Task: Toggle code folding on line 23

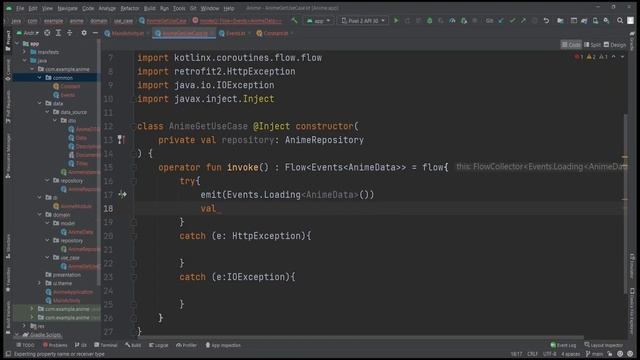Action: point(133,277)
